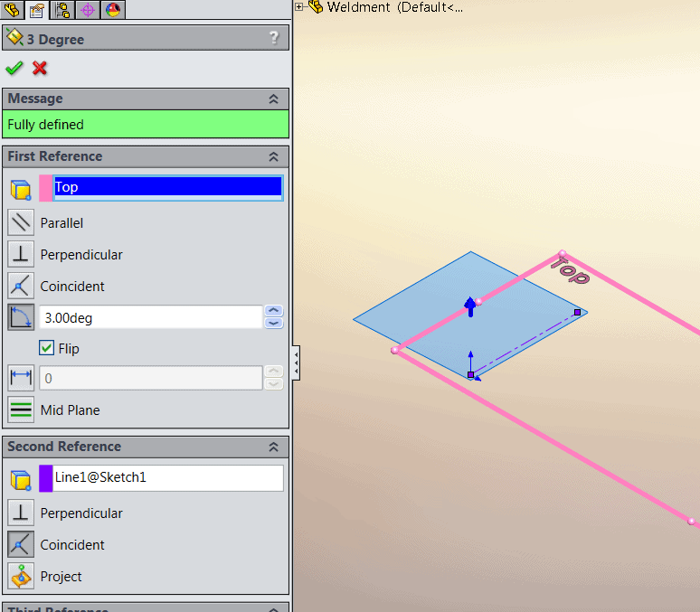Switch to the PropertyManager tab
Screen dimensions: 700x612
36,10
